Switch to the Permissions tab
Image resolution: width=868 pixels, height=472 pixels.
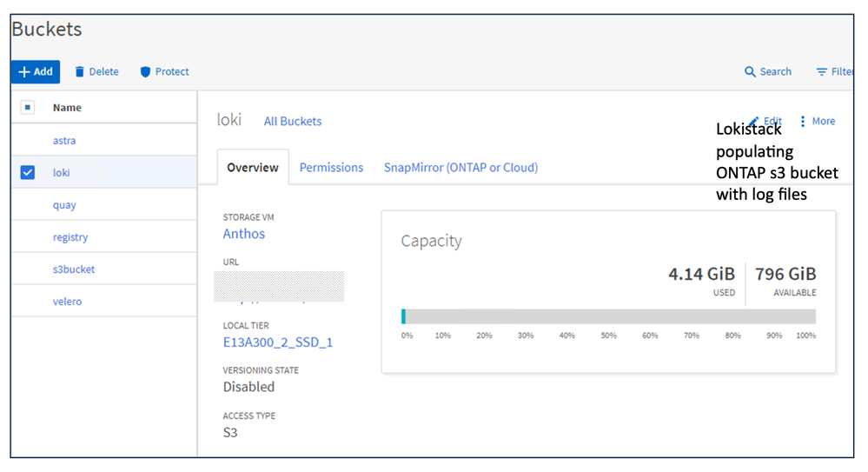pos(331,168)
